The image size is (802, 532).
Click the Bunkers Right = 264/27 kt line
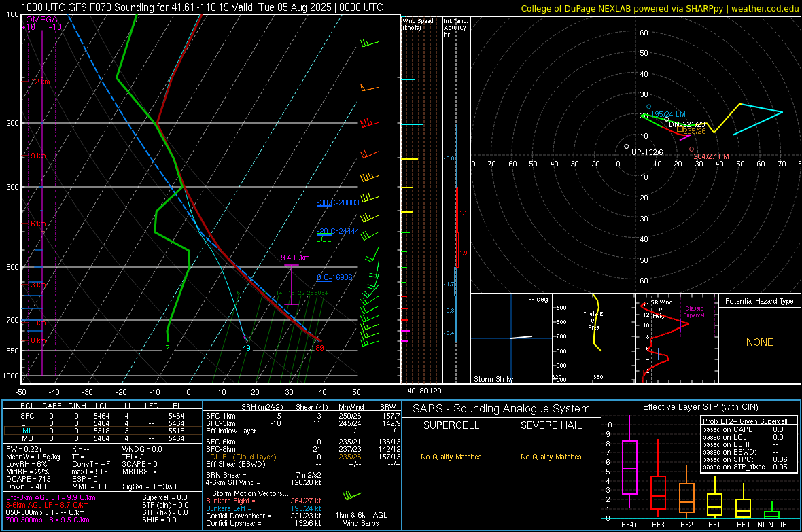click(x=264, y=501)
